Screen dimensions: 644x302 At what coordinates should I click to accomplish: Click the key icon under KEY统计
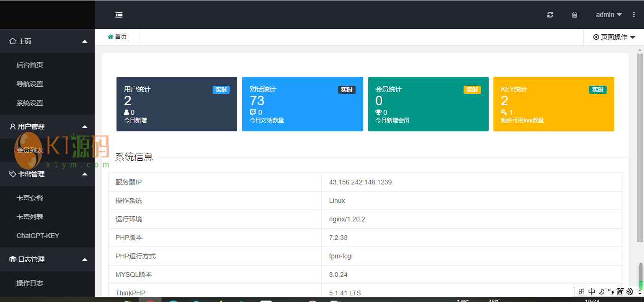click(x=504, y=112)
